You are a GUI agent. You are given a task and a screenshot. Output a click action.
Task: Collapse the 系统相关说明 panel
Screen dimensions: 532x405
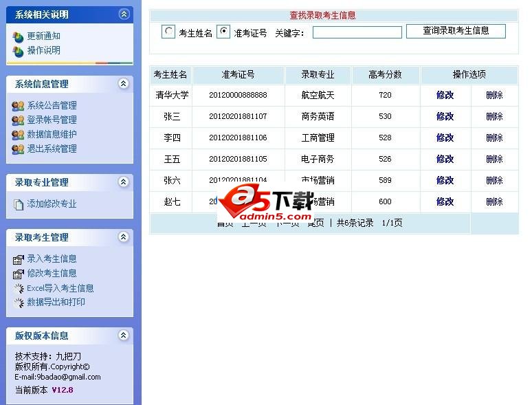[124, 14]
